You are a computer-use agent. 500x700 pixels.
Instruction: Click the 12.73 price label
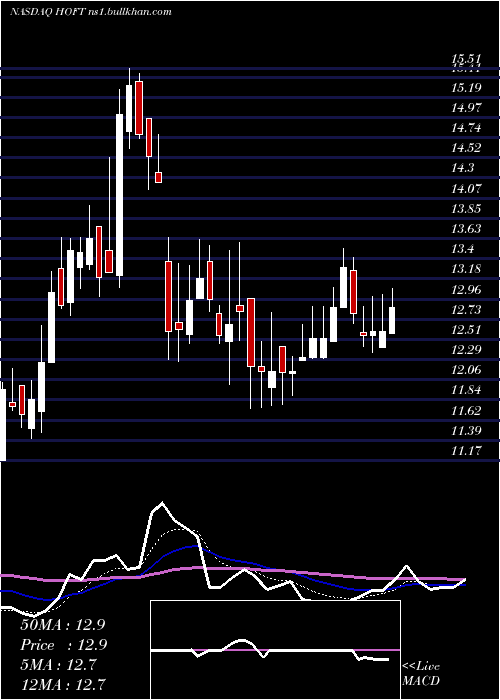pos(466,310)
